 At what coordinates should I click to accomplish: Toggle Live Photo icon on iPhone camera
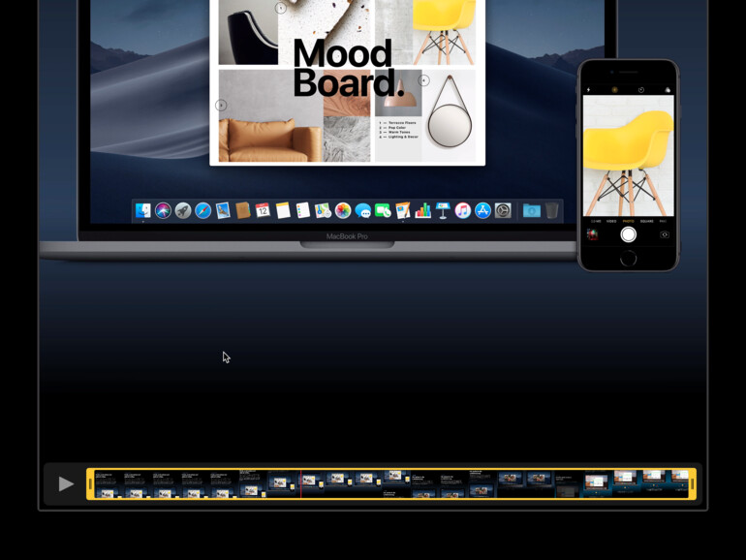click(x=614, y=90)
